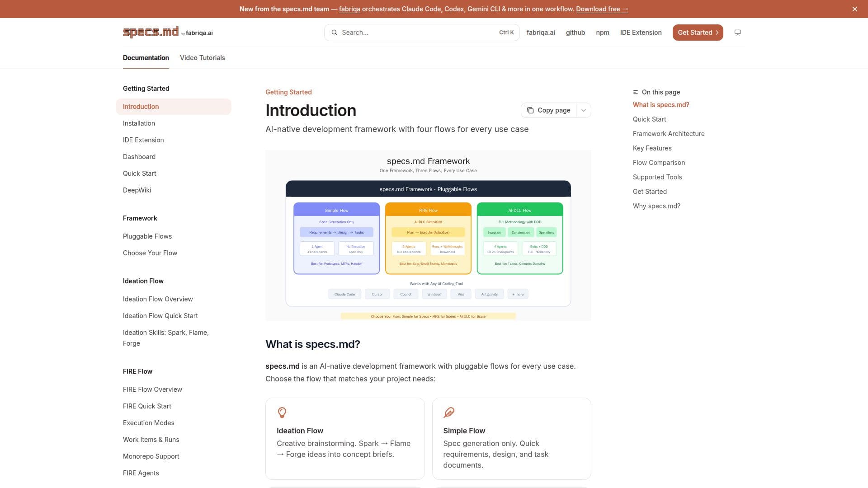Open the Simple Flow card
The height and width of the screenshot is (488, 868).
(x=511, y=439)
